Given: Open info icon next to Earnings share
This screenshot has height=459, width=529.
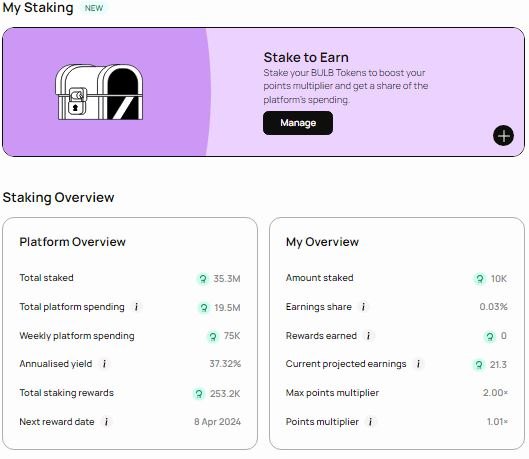Looking at the screenshot, I should click(363, 307).
